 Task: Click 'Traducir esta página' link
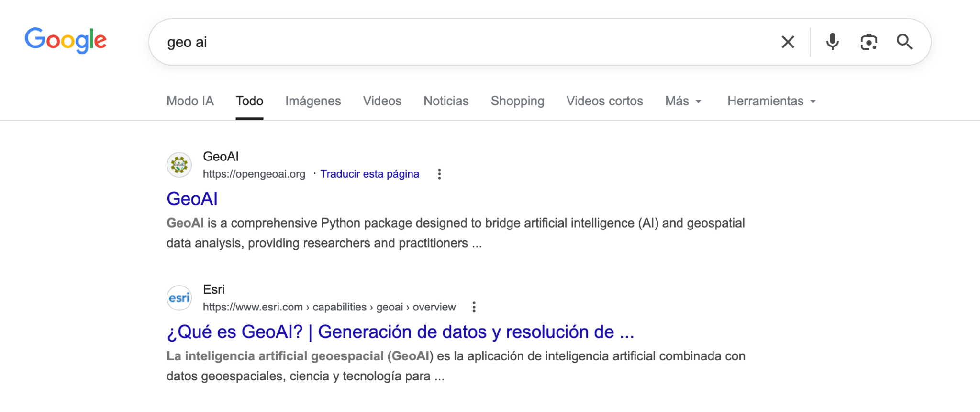pos(369,174)
